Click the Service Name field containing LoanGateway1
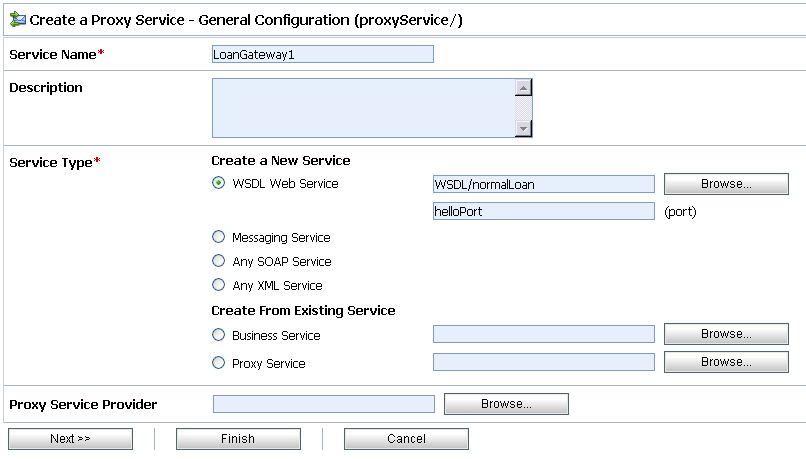Viewport: 806px width, 459px height. [x=323, y=54]
